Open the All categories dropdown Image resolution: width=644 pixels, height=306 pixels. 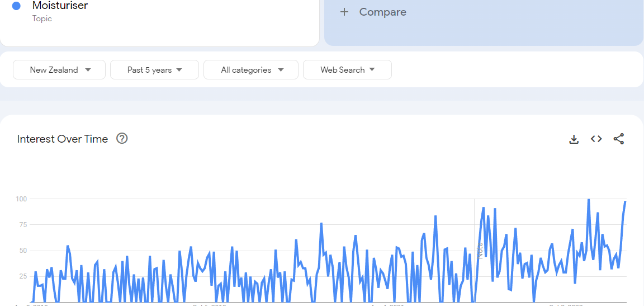pyautogui.click(x=251, y=70)
